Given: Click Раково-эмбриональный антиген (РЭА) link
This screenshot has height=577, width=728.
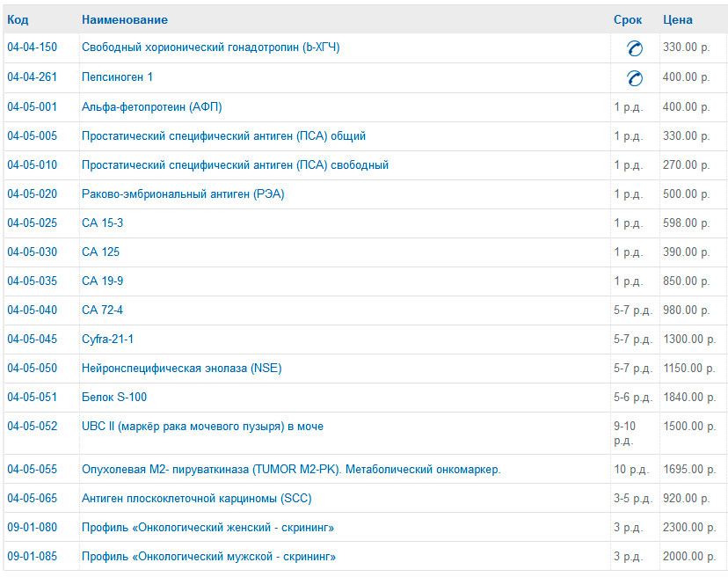Looking at the screenshot, I should tap(183, 194).
